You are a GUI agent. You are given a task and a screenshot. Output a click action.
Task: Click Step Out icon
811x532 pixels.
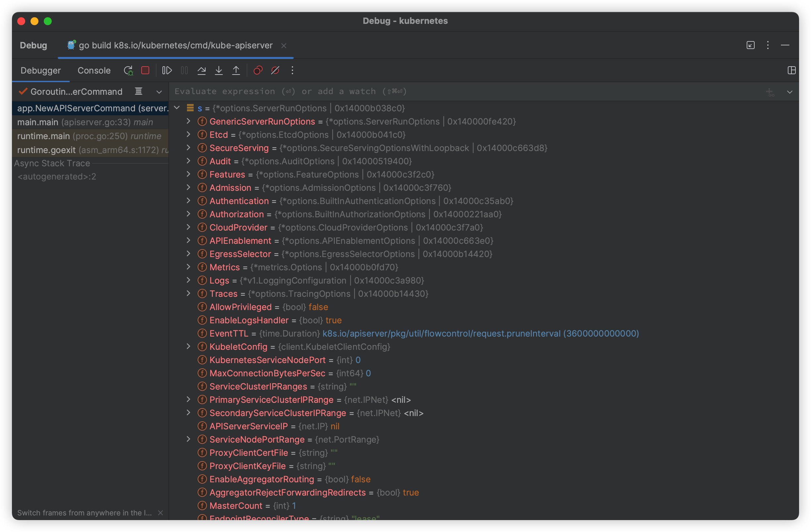pyautogui.click(x=236, y=71)
